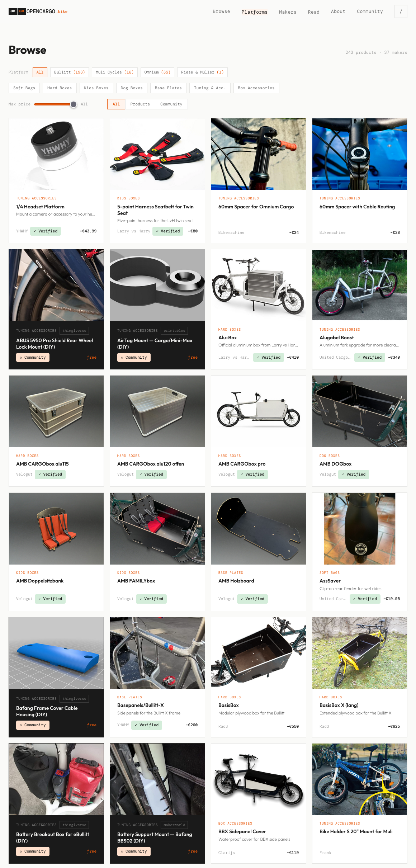Click Verified badge on AssSaver card

(x=365, y=599)
